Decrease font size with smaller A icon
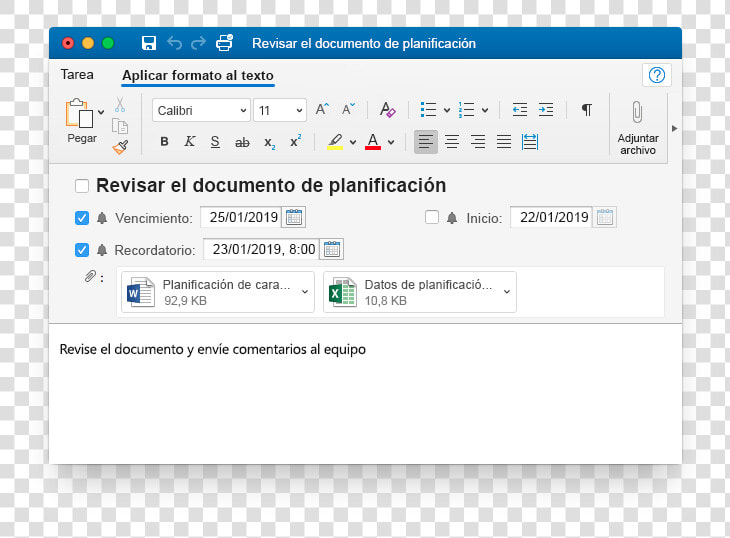The image size is (730, 538). pos(348,109)
